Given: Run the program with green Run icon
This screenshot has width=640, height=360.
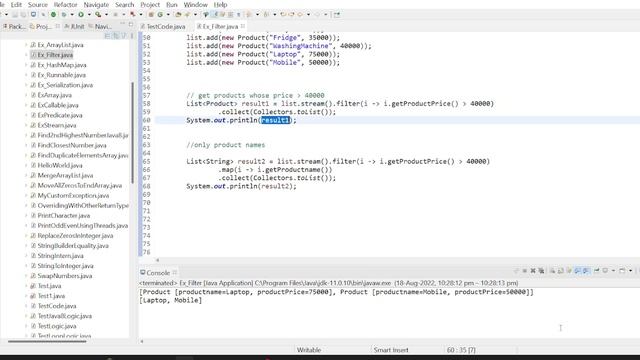Looking at the screenshot, I should point(81,14).
